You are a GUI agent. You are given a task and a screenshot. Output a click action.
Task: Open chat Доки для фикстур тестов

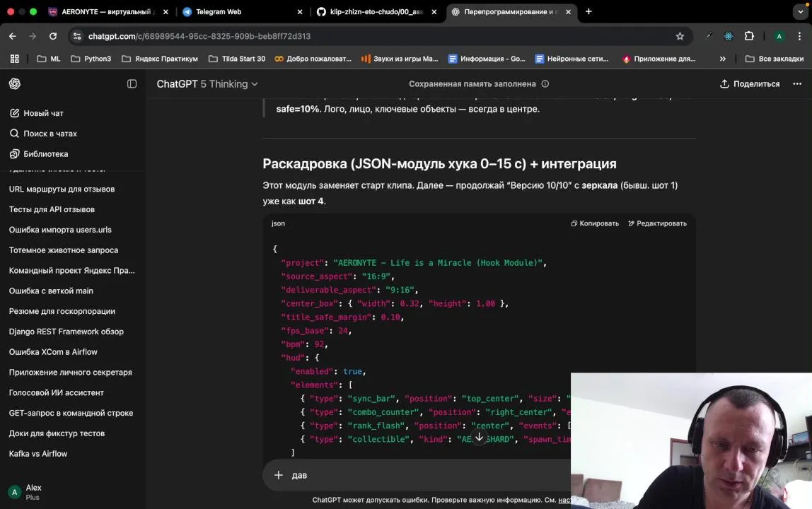57,433
